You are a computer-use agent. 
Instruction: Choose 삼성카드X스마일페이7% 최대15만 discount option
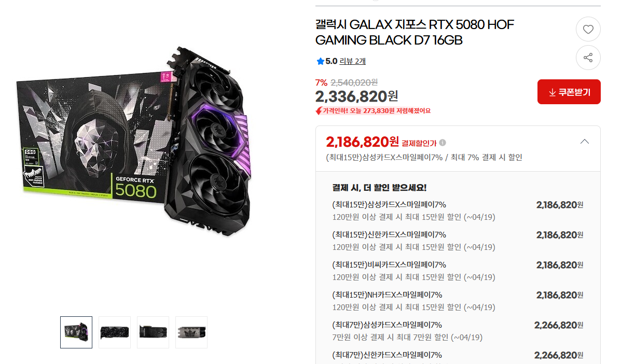click(458, 211)
